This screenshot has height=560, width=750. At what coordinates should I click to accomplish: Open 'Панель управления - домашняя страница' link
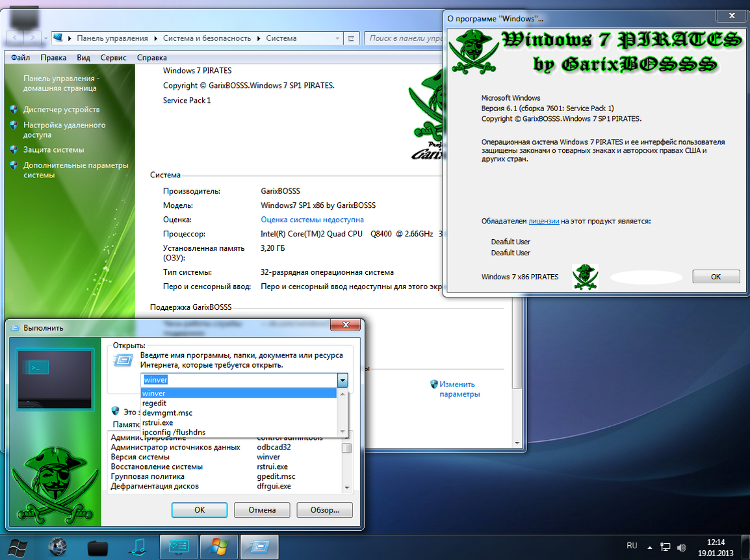point(61,83)
